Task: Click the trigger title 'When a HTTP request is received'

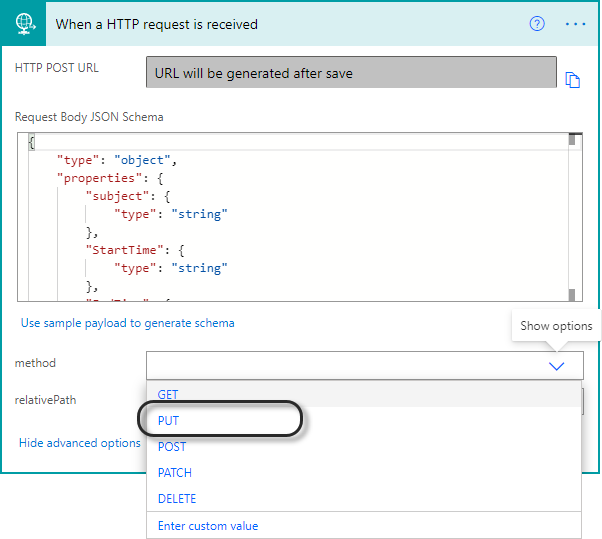Action: [x=157, y=24]
